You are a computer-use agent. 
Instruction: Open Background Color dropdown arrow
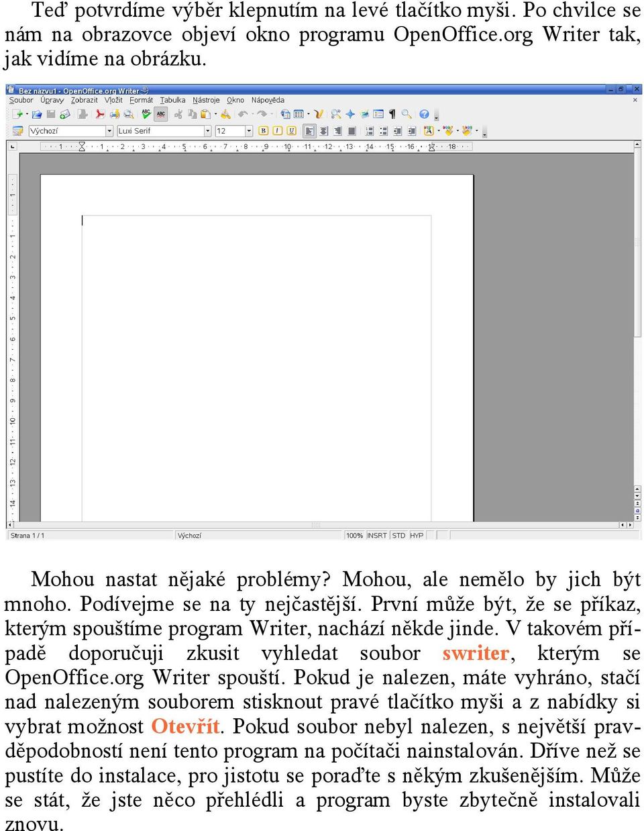point(477,131)
